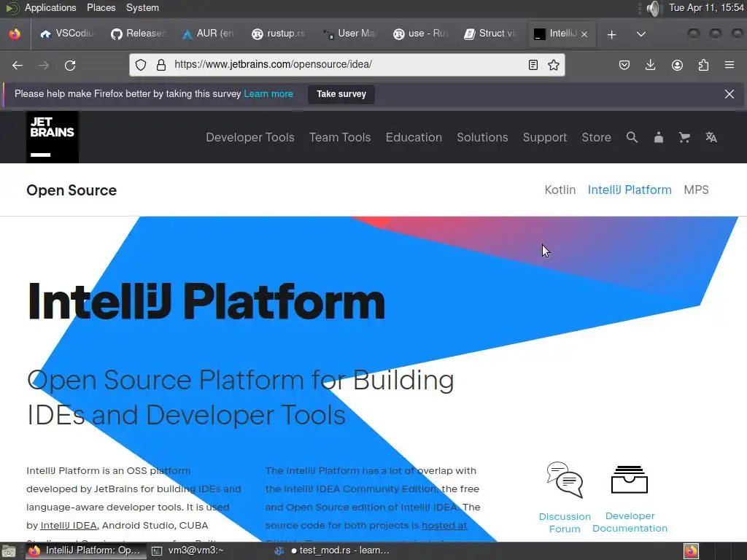Switch to the Releases GitHub tab
Image resolution: width=747 pixels, height=560 pixels.
point(138,34)
